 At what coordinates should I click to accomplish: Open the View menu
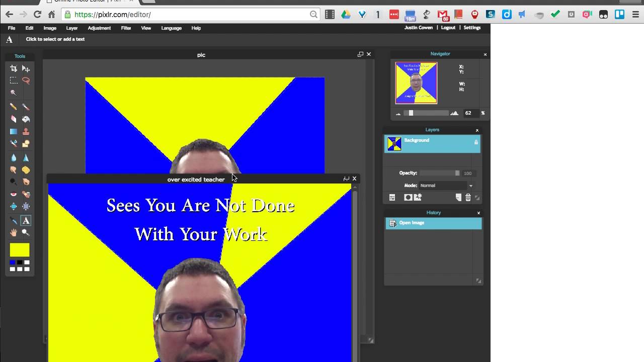(x=146, y=28)
